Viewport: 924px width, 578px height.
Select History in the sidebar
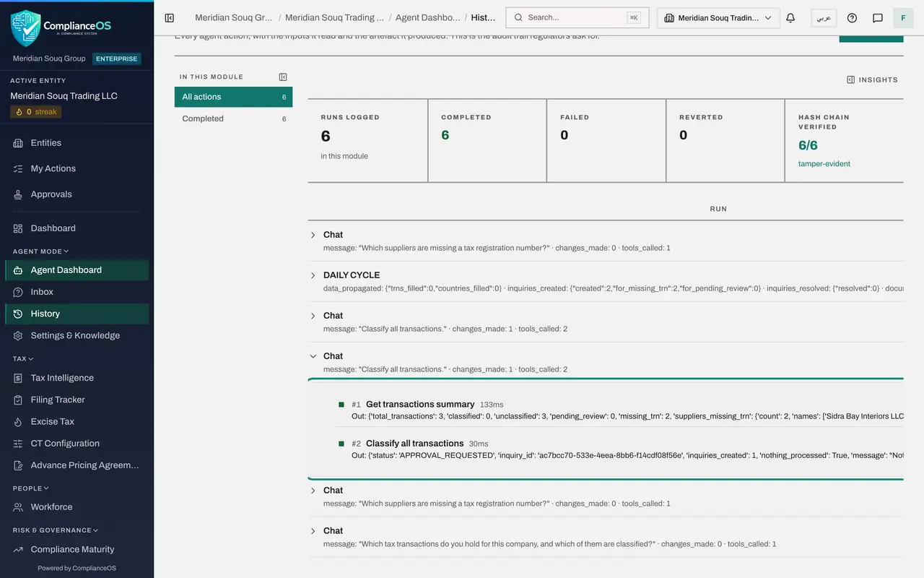coord(77,314)
